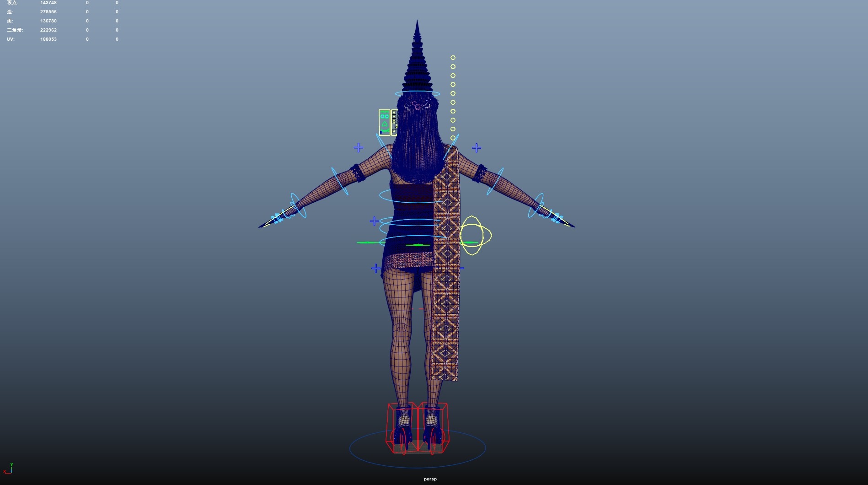
Task: Select the left red foot box control
Action: tap(402, 428)
